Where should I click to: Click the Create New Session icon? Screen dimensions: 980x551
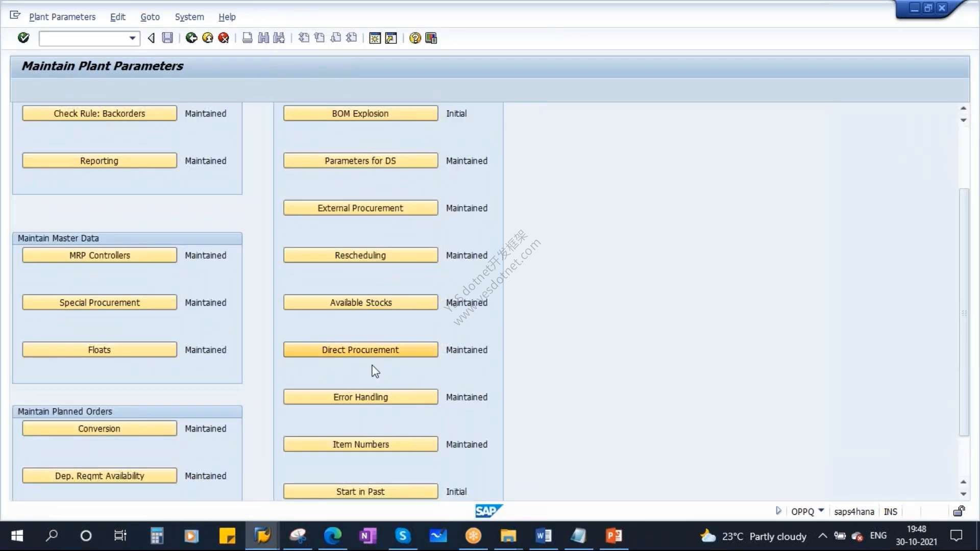click(375, 38)
